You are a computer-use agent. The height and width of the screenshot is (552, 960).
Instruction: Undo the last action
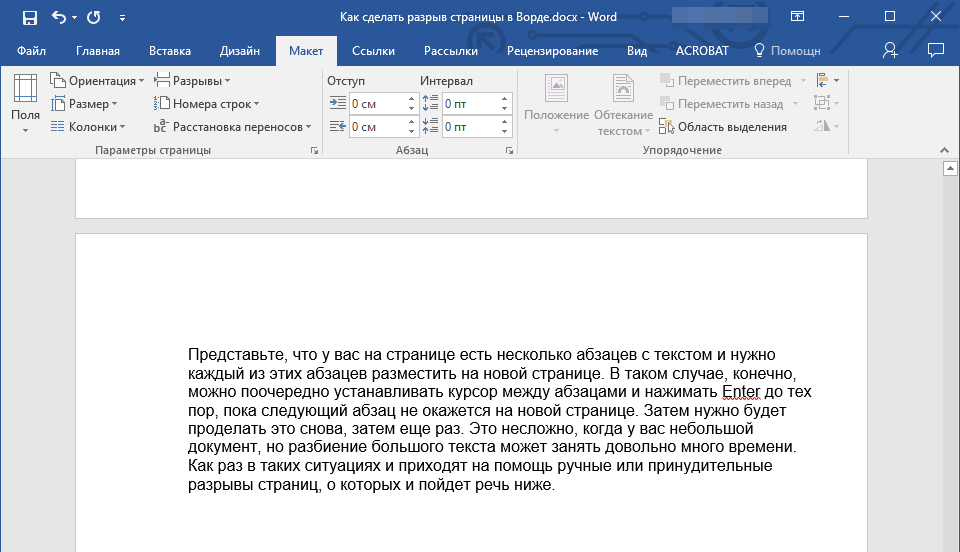[x=59, y=17]
